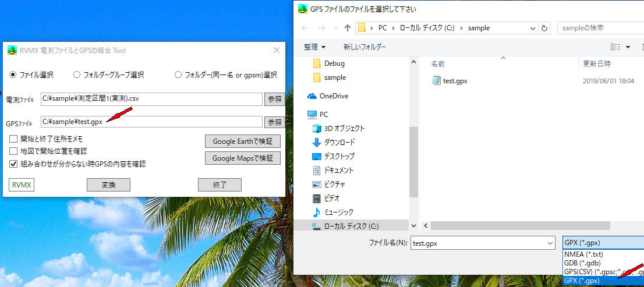The image size is (644, 287).
Task: Enable 地図で開始位置を確認 checkbox
Action: (13, 151)
